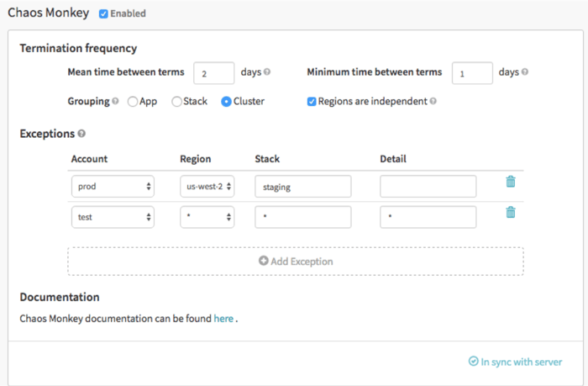Open the Region dropdown in test row
This screenshot has width=588, height=386.
coord(207,217)
